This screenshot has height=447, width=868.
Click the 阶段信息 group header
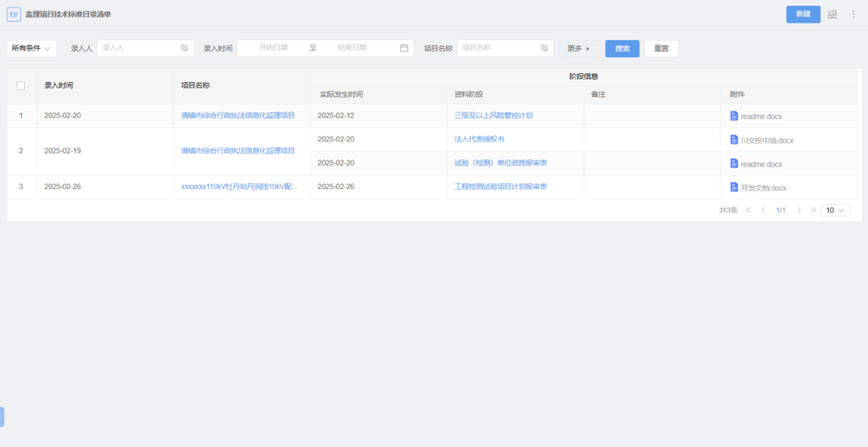583,76
